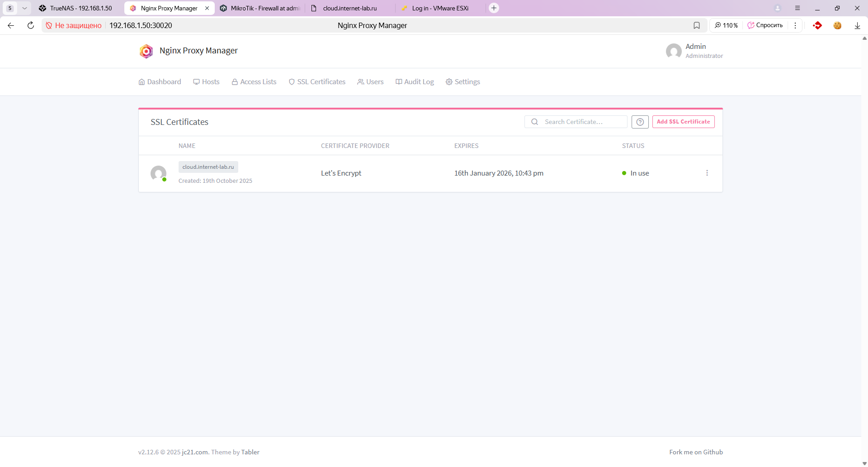
Task: Go to the Dashboard page
Action: [160, 82]
